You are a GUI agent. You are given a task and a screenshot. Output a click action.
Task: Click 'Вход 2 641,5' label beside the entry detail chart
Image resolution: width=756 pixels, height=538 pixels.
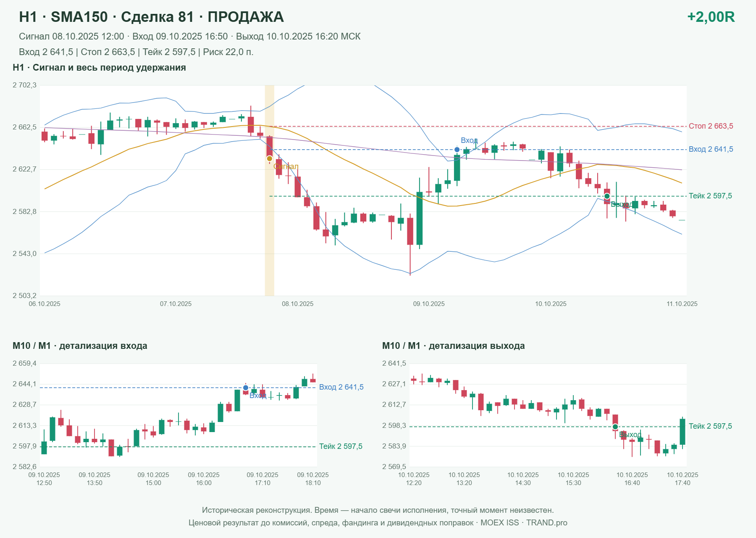[x=341, y=387]
